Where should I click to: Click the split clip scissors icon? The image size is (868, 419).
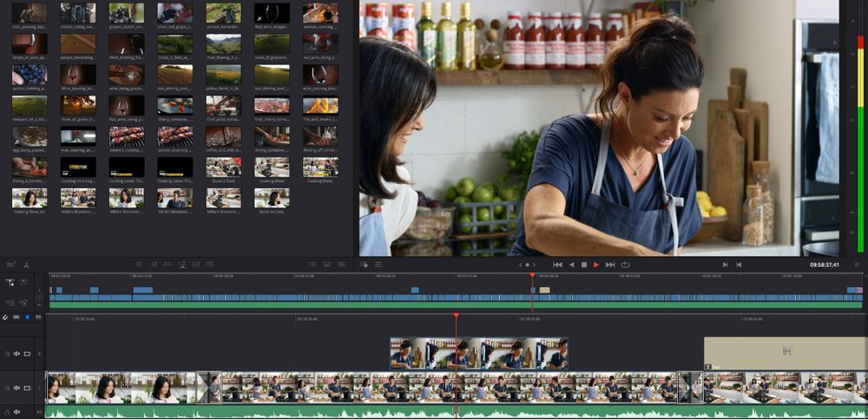pyautogui.click(x=26, y=265)
